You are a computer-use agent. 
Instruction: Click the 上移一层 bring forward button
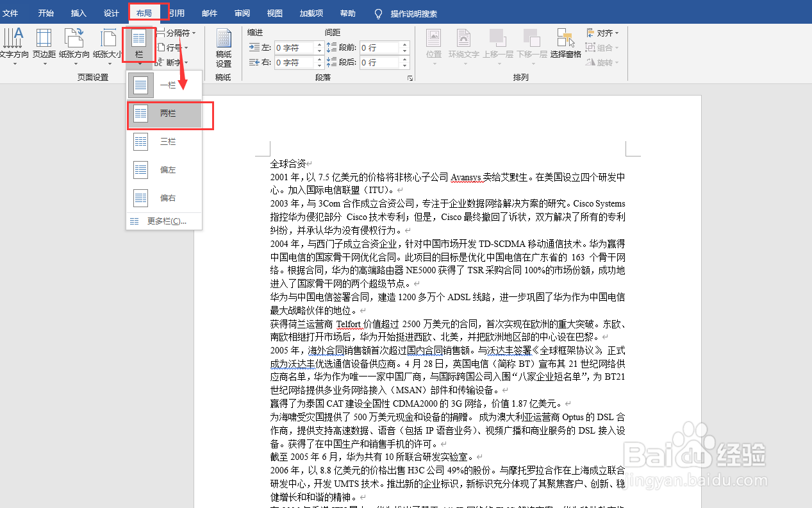click(497, 47)
